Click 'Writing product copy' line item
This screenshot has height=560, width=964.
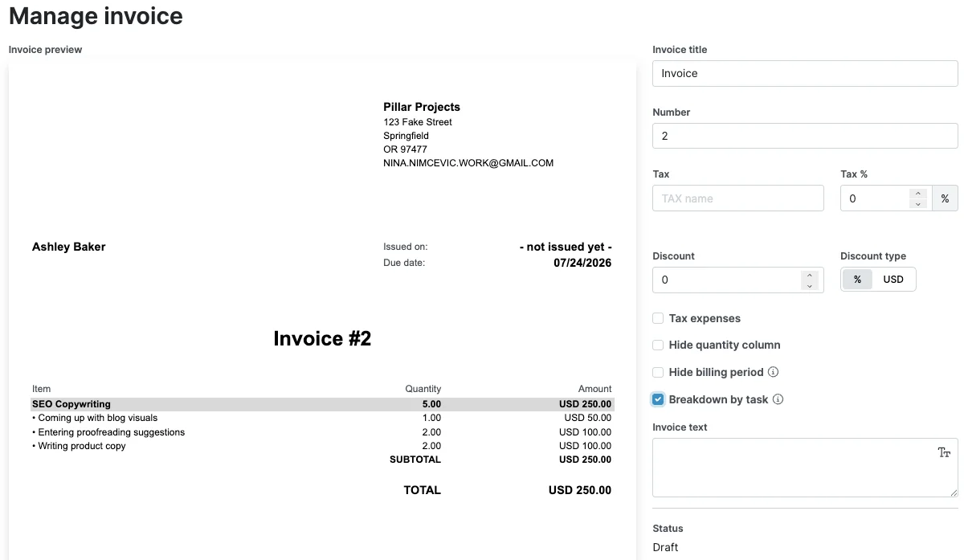[79, 446]
